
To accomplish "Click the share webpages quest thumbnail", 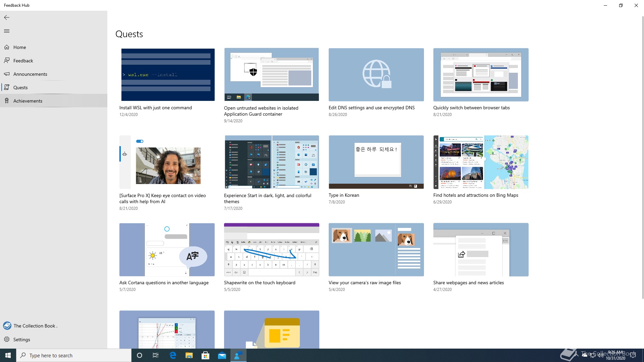I will pyautogui.click(x=481, y=250).
